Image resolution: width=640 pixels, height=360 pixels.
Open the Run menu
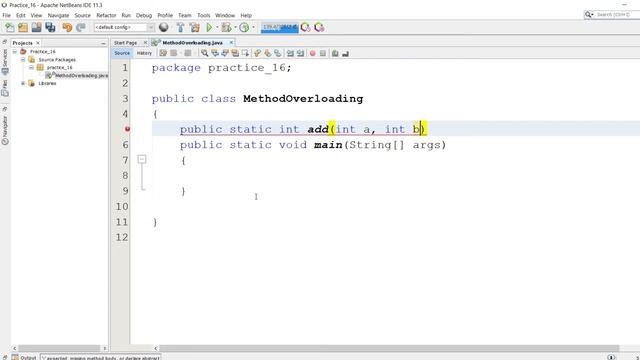(x=126, y=15)
